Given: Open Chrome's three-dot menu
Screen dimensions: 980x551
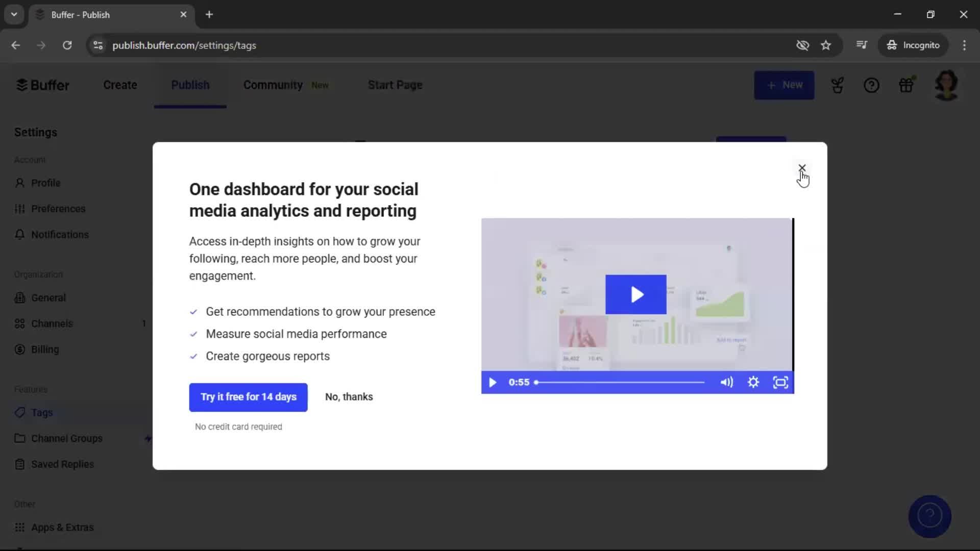Looking at the screenshot, I should (964, 45).
